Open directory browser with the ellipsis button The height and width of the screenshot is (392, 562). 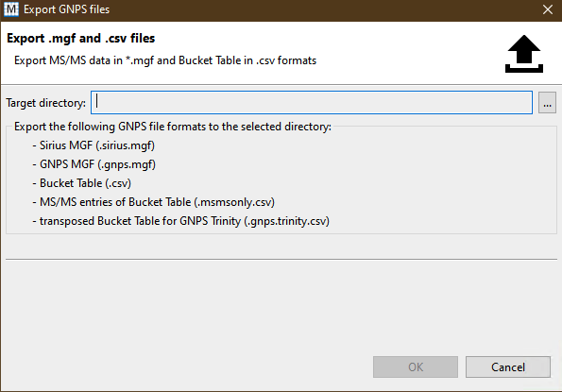(x=547, y=103)
